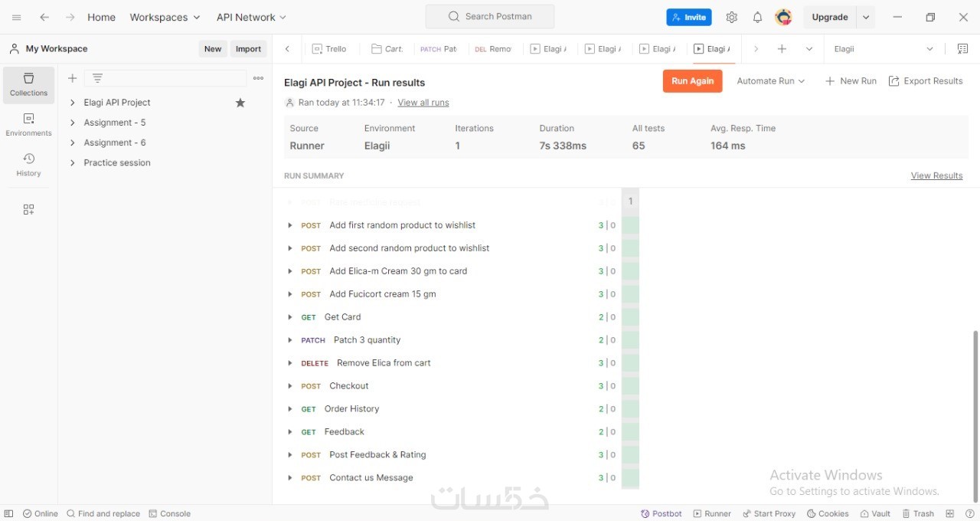Open Postbot in the status bar

point(661,514)
